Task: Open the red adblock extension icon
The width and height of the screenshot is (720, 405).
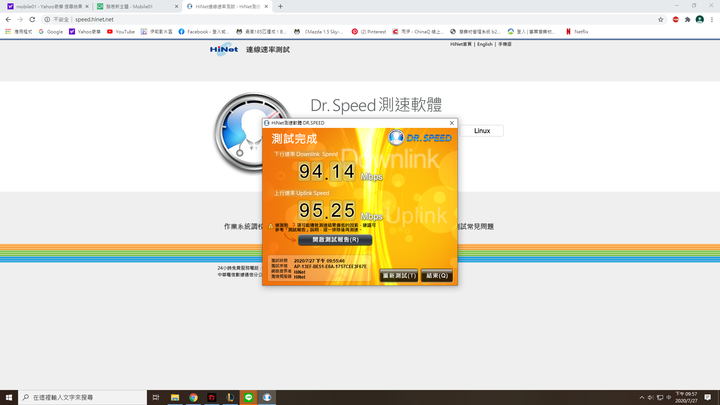Action: click(675, 19)
